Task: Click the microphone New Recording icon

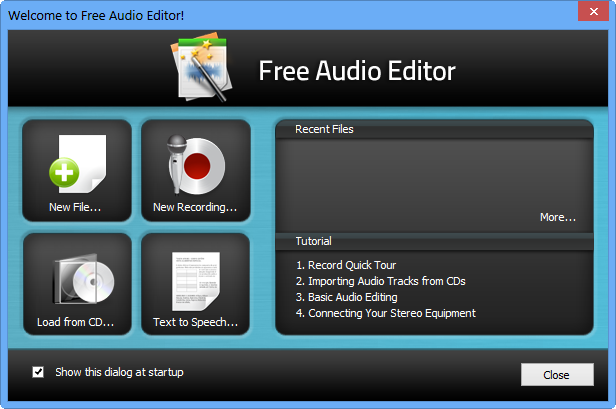Action: [x=196, y=164]
